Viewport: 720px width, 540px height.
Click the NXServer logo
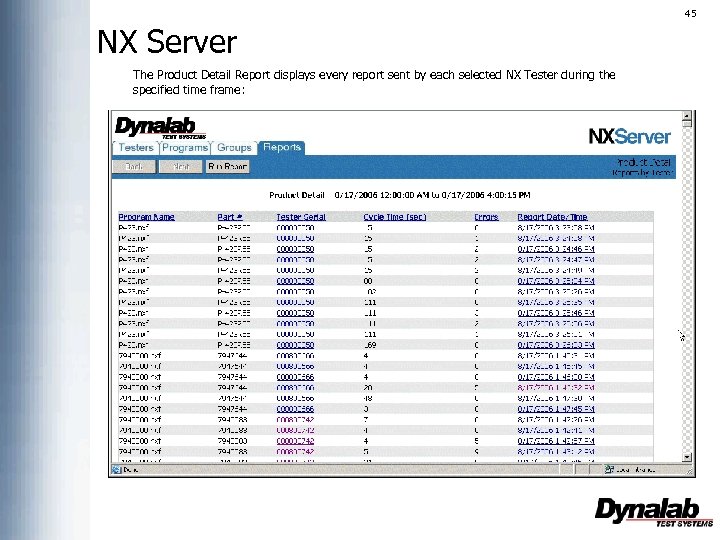pyautogui.click(x=630, y=136)
